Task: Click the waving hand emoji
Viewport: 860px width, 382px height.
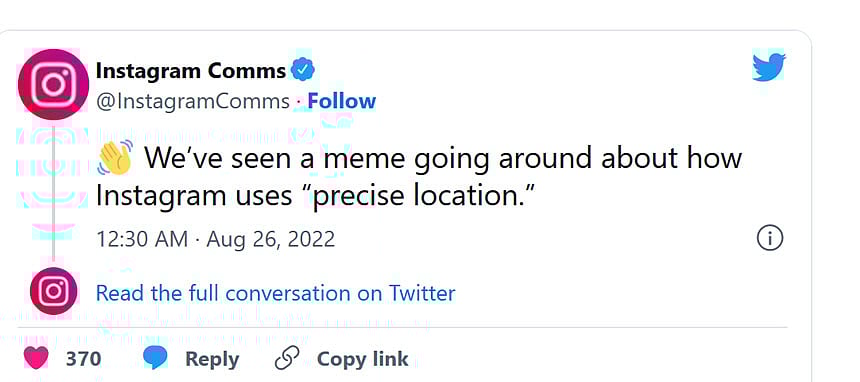Action: [115, 157]
